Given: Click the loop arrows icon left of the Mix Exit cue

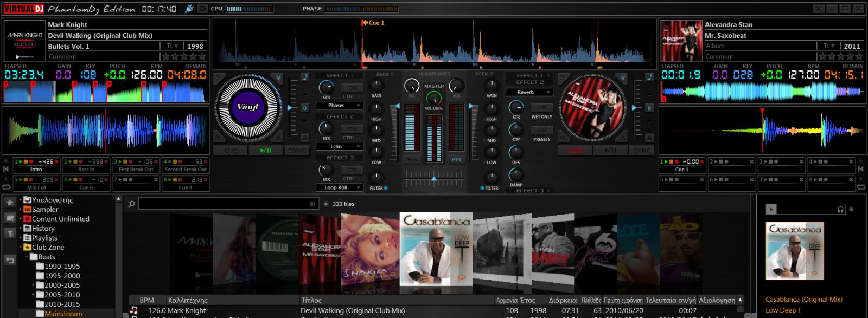Looking at the screenshot, I should (x=7, y=186).
